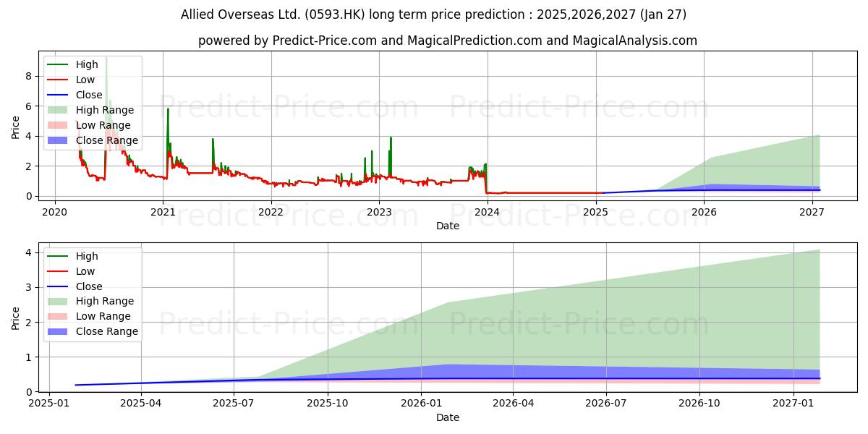This screenshot has height=434, width=868.
Task: Click green High Range swatch in top legend
Action: point(58,110)
